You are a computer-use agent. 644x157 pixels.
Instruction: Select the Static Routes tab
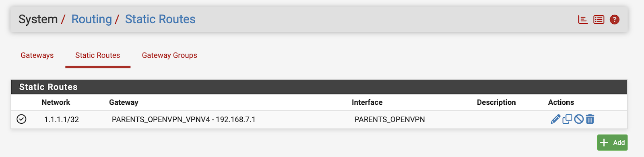coord(98,55)
